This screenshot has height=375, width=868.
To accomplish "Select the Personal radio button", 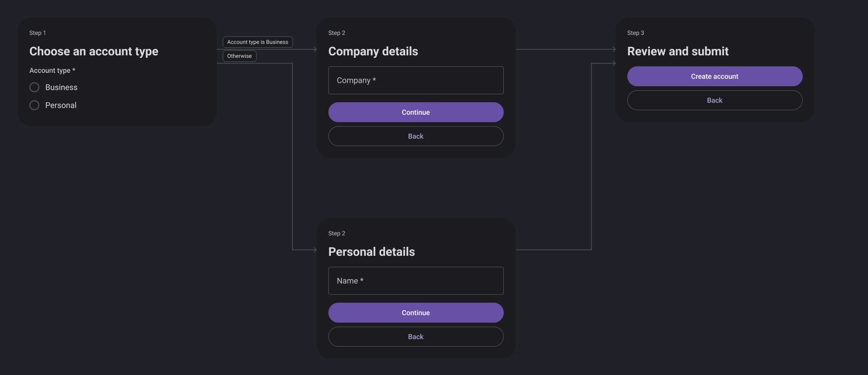I will (34, 105).
